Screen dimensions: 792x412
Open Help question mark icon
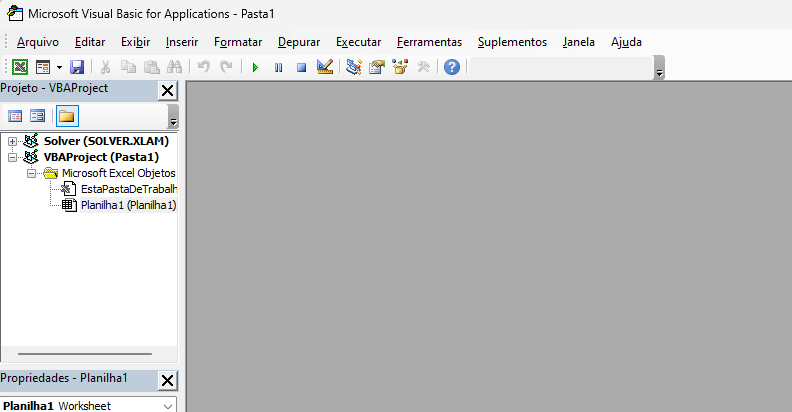(x=452, y=67)
